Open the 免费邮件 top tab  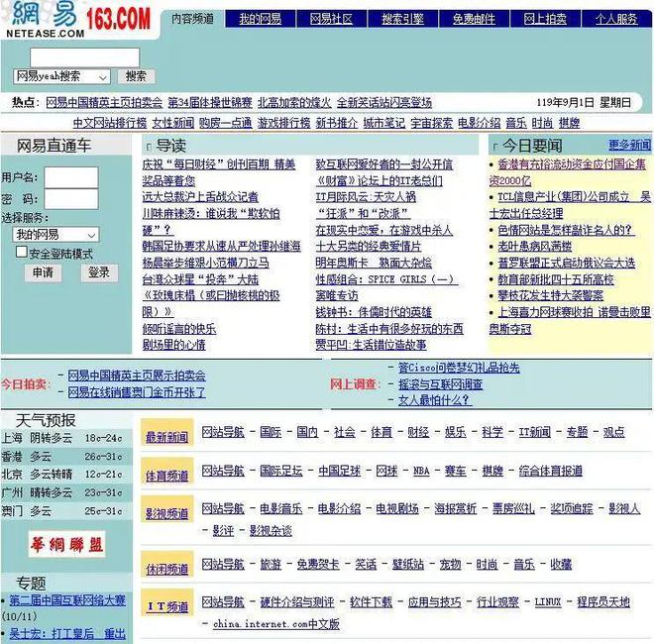[475, 19]
